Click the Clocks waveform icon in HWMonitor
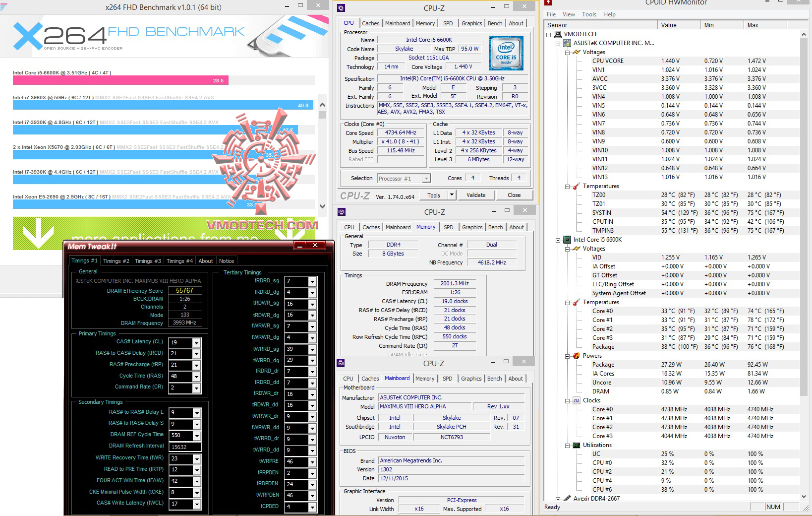The width and height of the screenshot is (812, 516). [577, 400]
